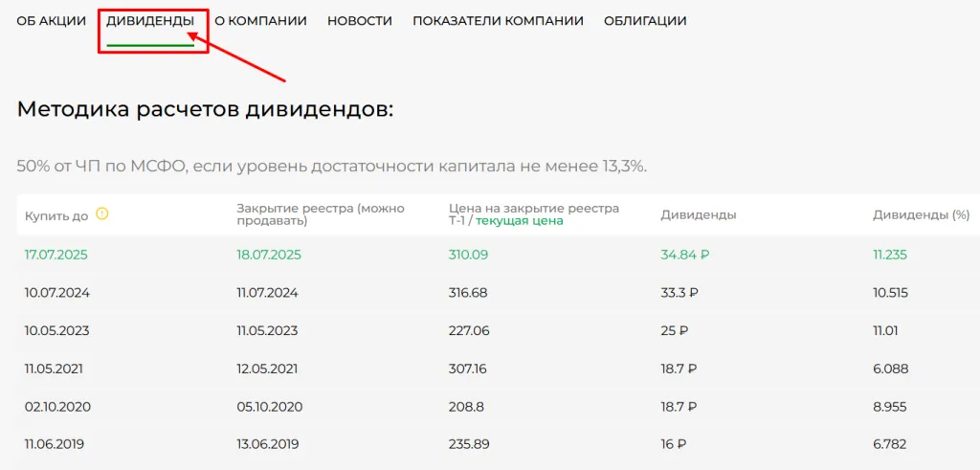
Task: Select the registry close date "11.07.2024"
Action: pos(268,293)
